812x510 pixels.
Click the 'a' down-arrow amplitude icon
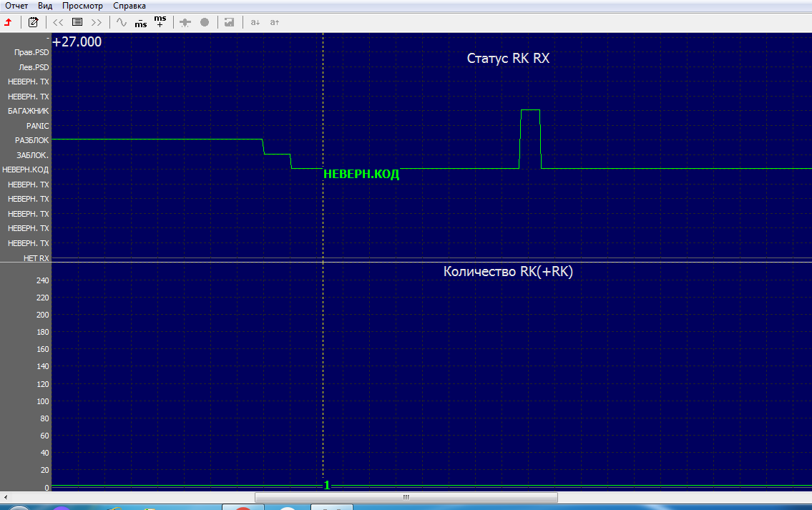[255, 22]
